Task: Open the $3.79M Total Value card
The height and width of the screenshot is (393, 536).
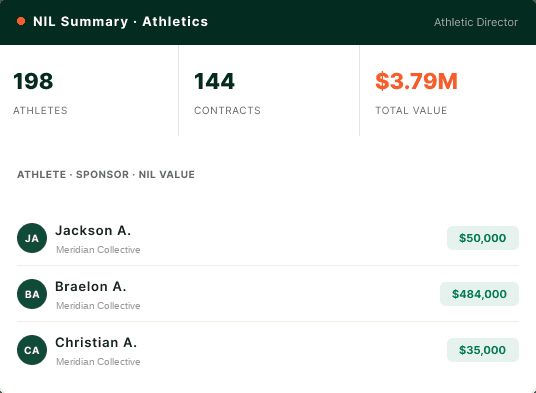Action: point(448,91)
